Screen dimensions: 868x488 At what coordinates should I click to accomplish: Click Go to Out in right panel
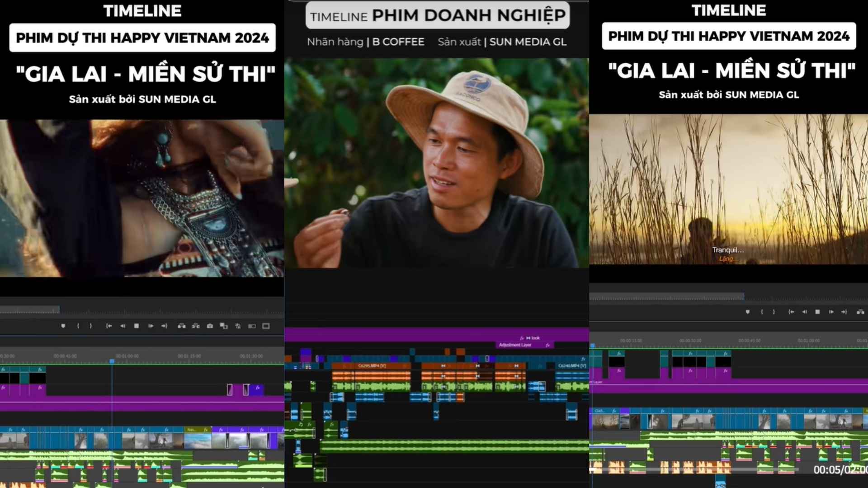point(844,312)
